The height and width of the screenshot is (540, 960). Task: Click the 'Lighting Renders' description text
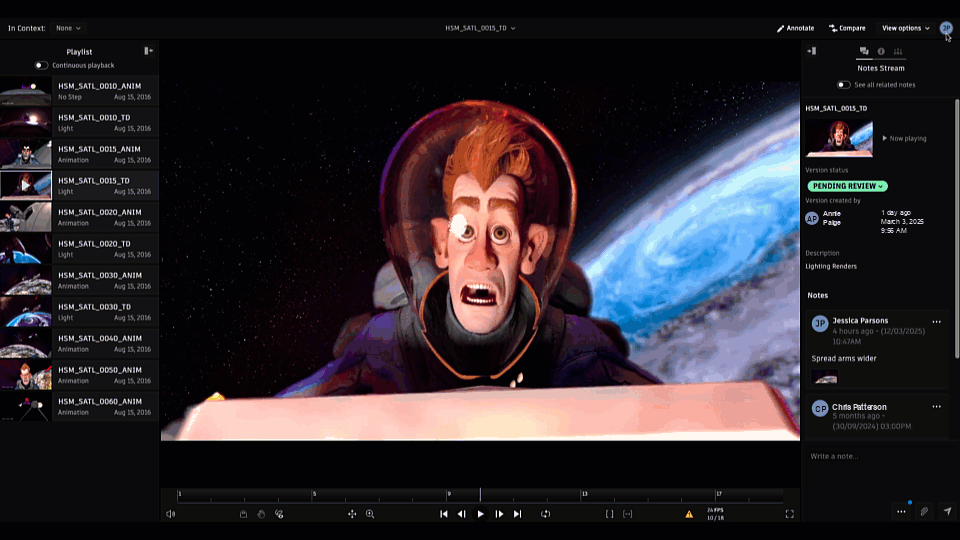pyautogui.click(x=831, y=266)
